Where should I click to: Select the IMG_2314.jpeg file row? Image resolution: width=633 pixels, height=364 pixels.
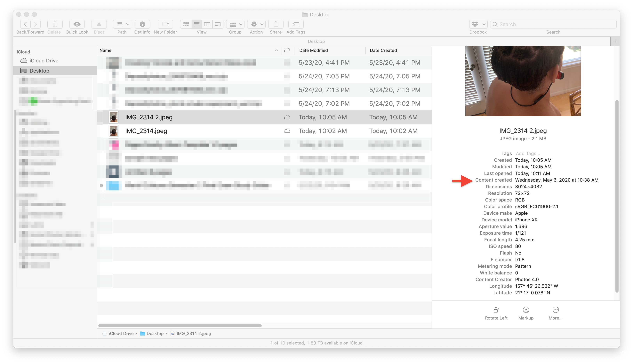click(146, 131)
